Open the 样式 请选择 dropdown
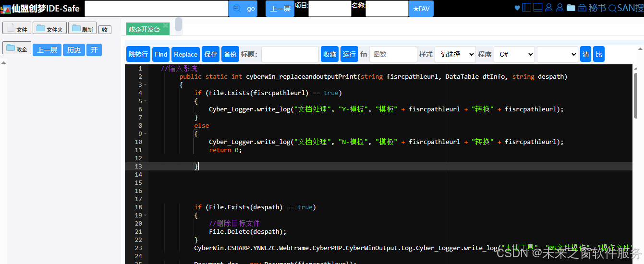The height and width of the screenshot is (264, 644). click(455, 54)
